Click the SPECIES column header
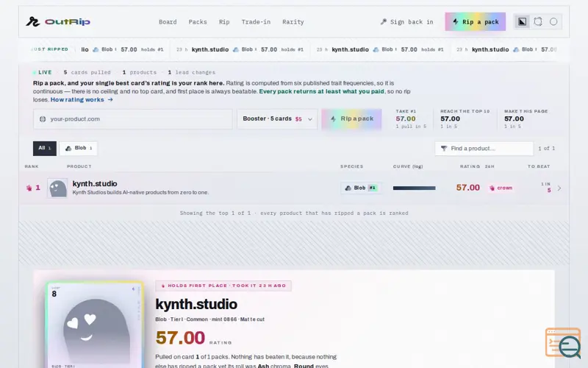 351,166
